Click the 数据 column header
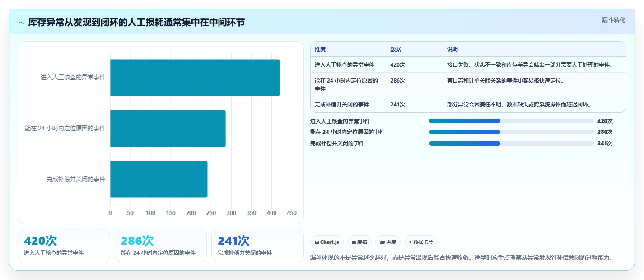 pyautogui.click(x=396, y=50)
